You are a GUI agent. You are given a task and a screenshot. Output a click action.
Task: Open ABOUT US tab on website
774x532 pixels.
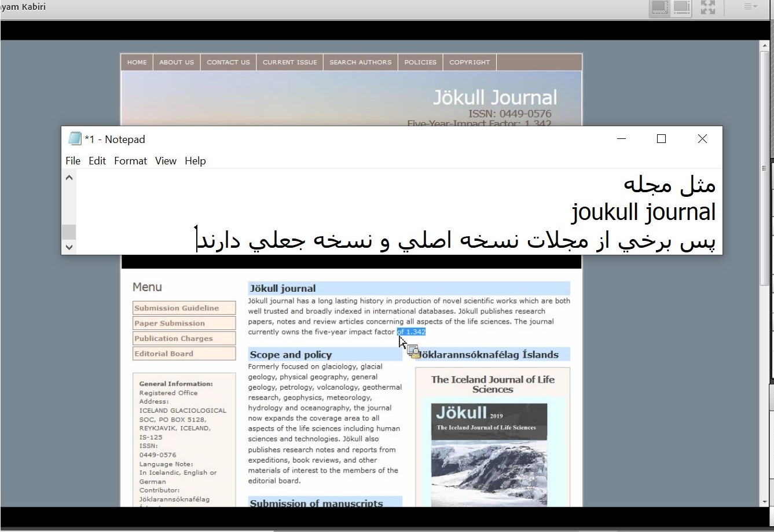tap(177, 62)
